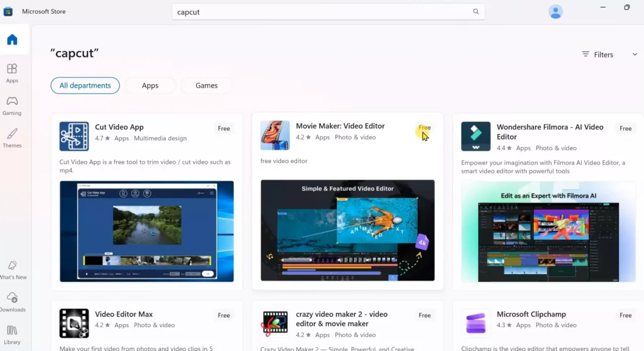This screenshot has height=351, width=644.
Task: Expand the Filters chevron
Action: 635,54
